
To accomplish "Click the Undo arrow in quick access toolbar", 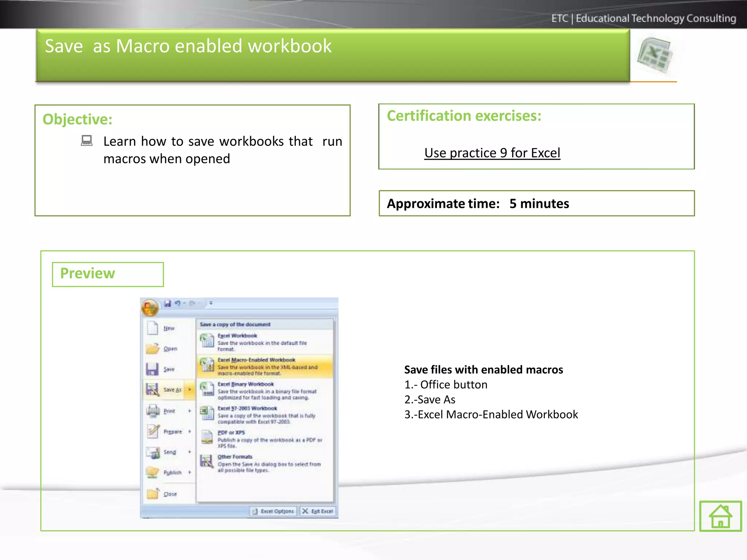I will pos(178,303).
